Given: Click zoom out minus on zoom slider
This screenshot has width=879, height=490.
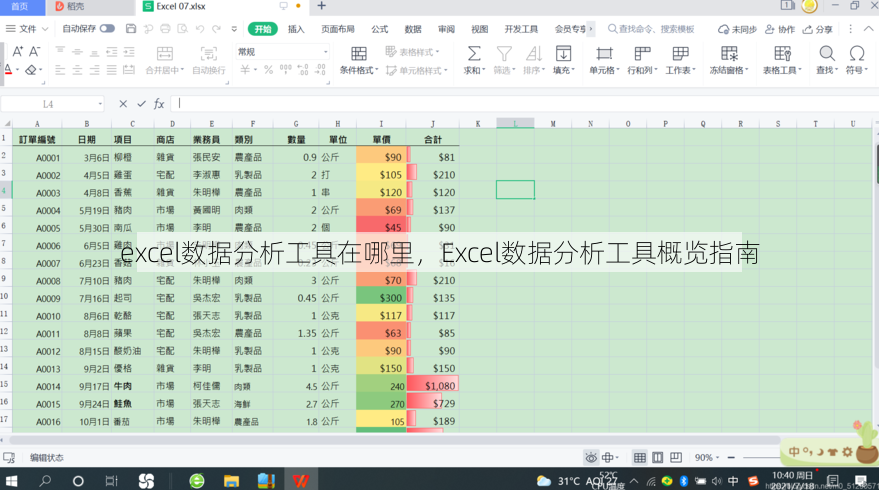Looking at the screenshot, I should tap(731, 457).
